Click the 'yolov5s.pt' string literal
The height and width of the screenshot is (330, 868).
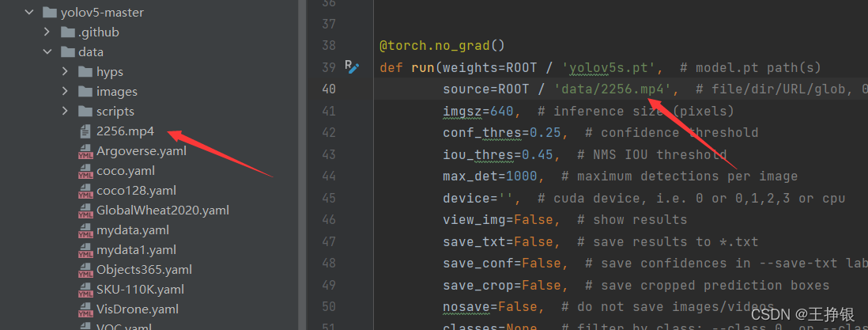click(x=609, y=68)
